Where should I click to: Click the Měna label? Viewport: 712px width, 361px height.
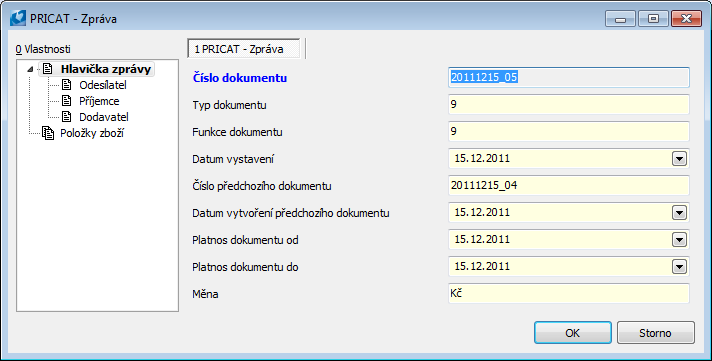pyautogui.click(x=205, y=294)
